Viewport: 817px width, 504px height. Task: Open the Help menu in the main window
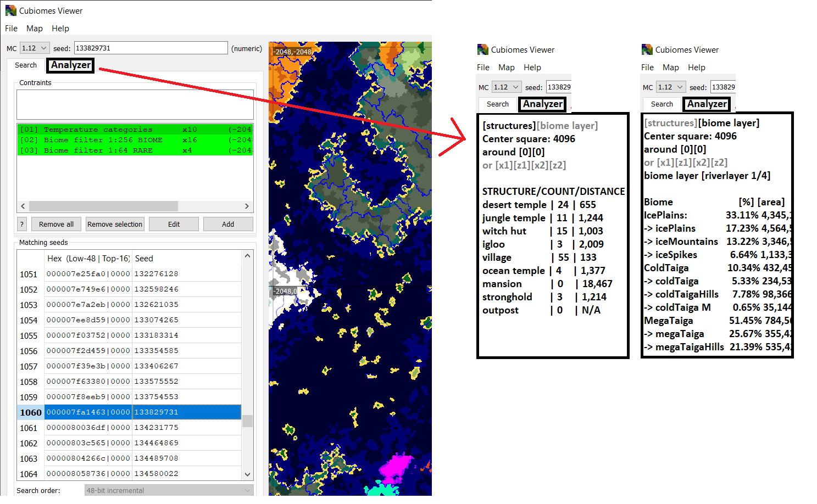60,28
